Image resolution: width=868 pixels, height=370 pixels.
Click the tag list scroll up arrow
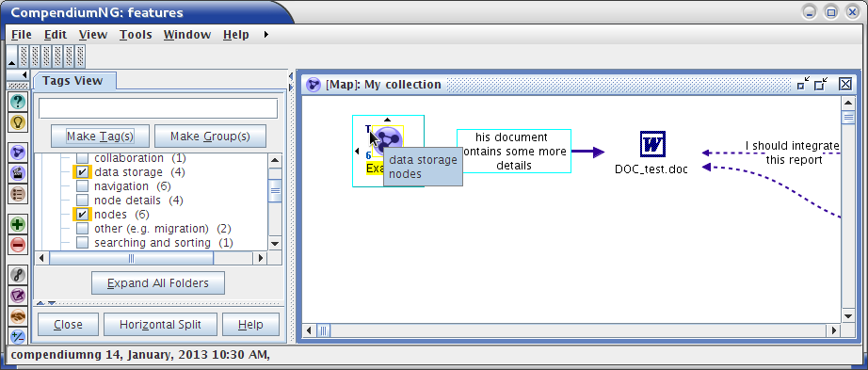pos(275,161)
